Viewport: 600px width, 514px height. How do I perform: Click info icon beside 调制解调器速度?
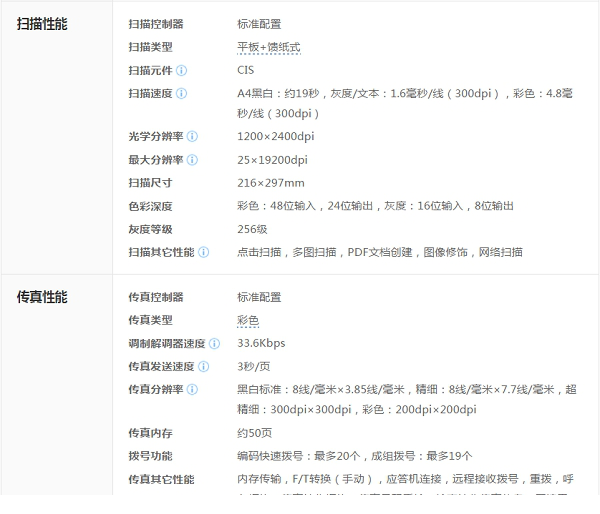click(215, 344)
